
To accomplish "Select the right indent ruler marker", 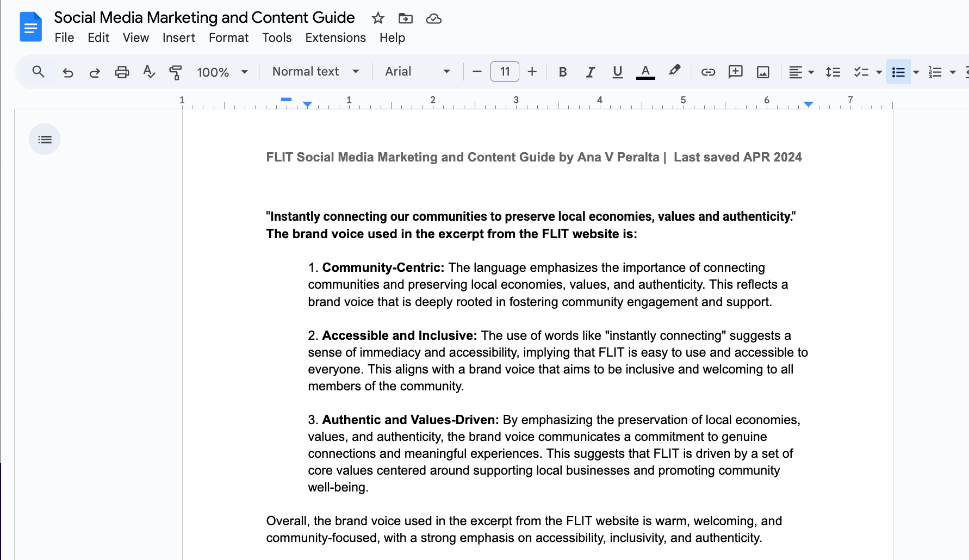I will (x=809, y=104).
